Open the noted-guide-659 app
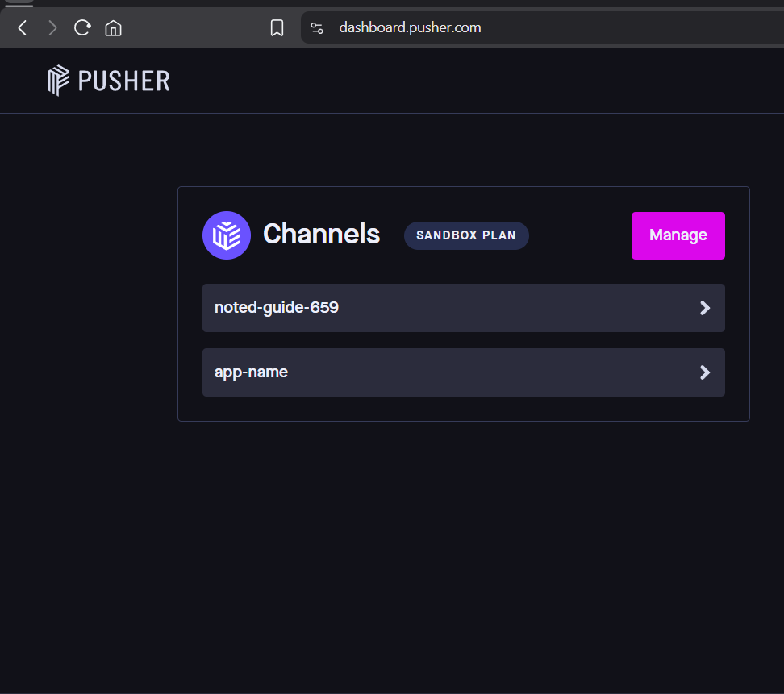Image resolution: width=784 pixels, height=694 pixels. 464,308
